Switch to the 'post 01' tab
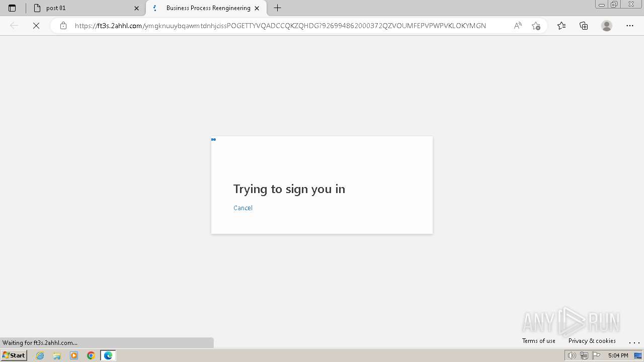Viewport: 644px width, 362px height. [x=86, y=8]
